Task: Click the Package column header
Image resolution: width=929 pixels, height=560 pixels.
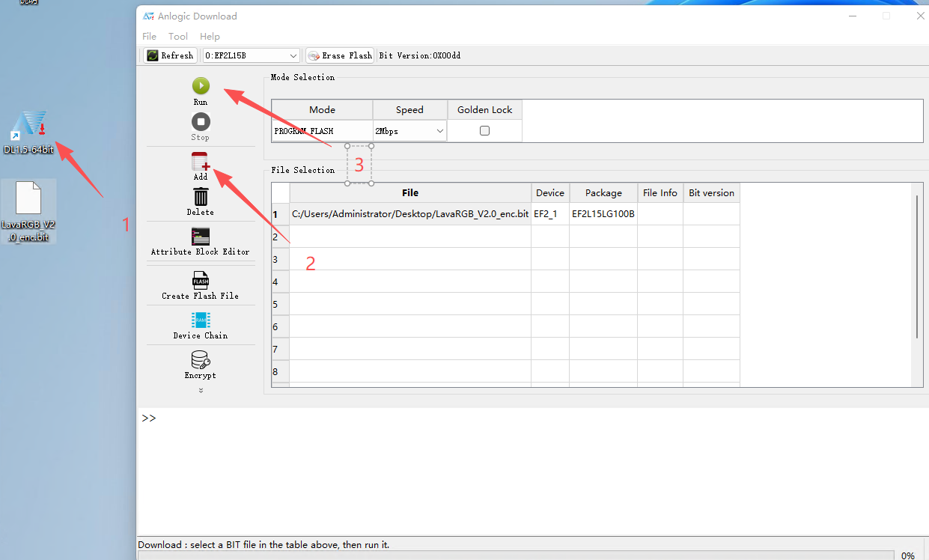Action: (x=603, y=192)
